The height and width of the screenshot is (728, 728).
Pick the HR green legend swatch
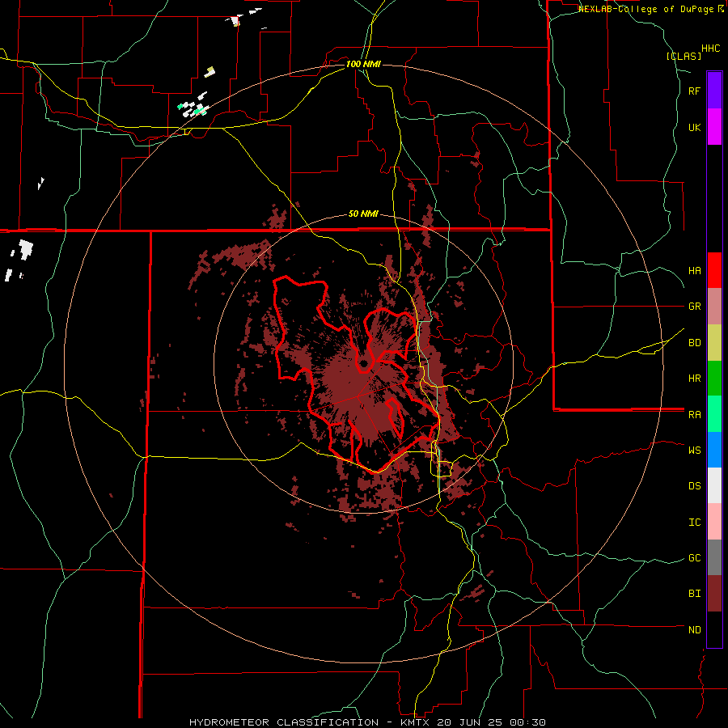(714, 379)
